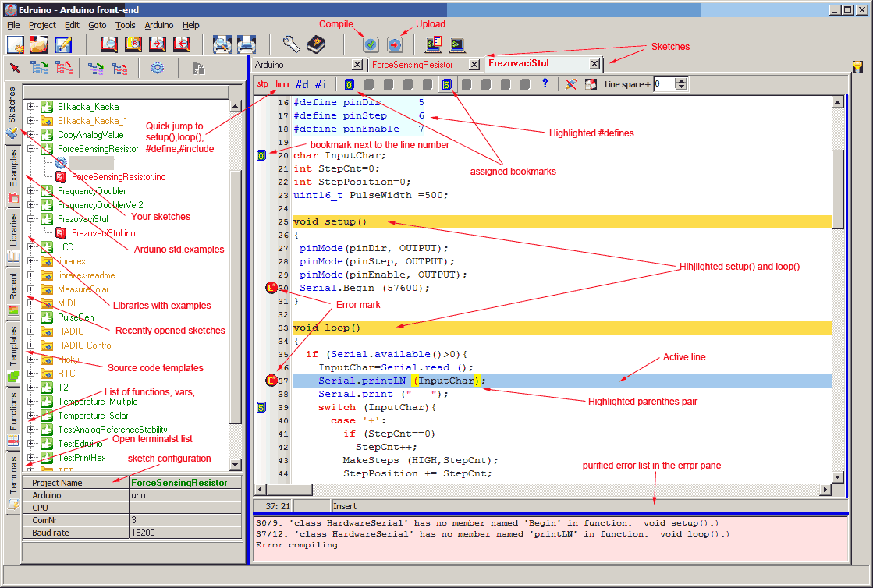Expand the TestPrintHex tree node
This screenshot has height=588, width=873.
pyautogui.click(x=31, y=457)
